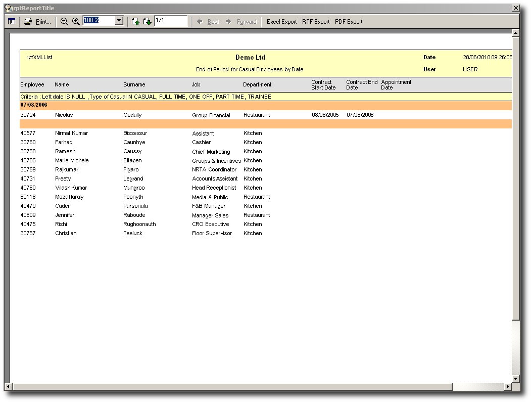Go to previous page icon
The height and width of the screenshot is (403, 532).
(135, 21)
